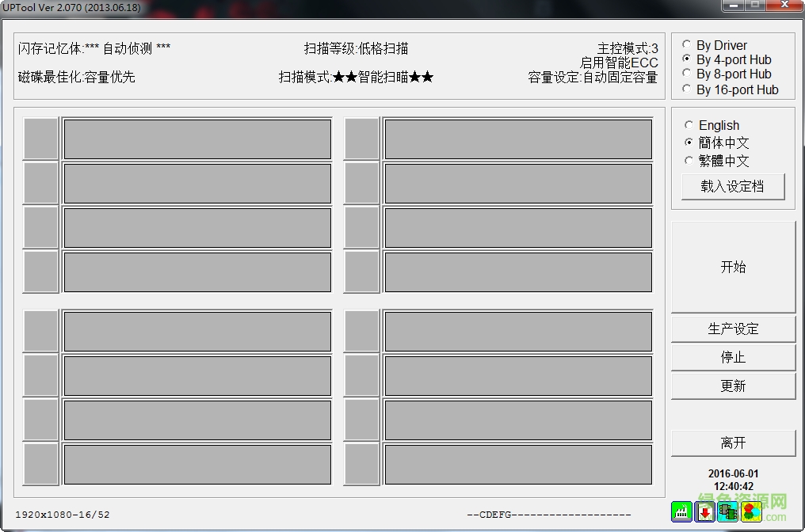Screen dimensions: 805x532
Task: Select the "By 16-port Hub" option
Action: [686, 89]
